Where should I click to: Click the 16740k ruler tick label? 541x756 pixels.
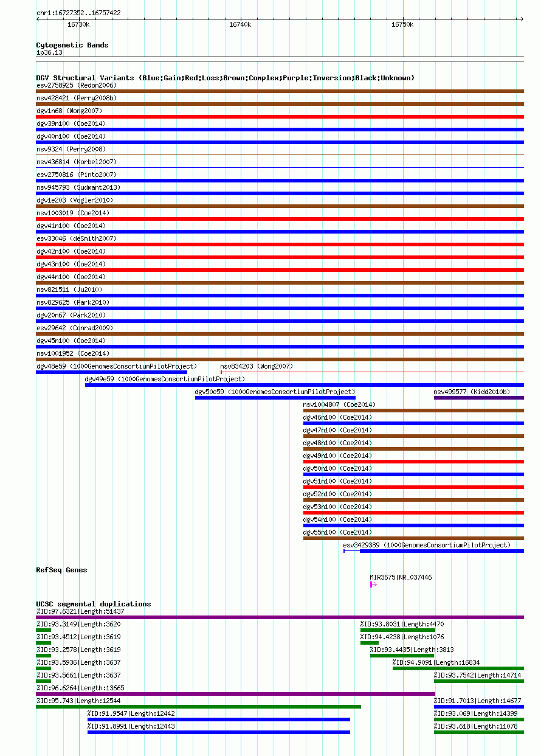click(x=240, y=24)
